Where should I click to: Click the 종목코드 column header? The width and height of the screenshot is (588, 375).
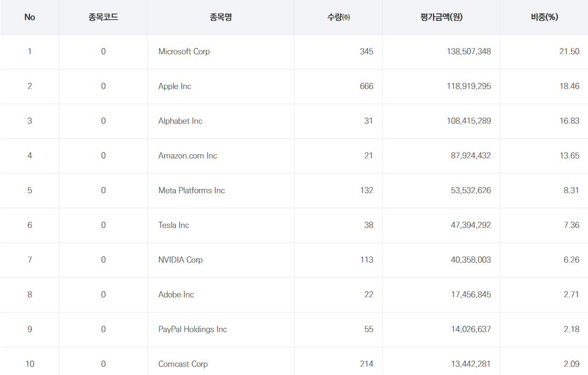pos(103,17)
